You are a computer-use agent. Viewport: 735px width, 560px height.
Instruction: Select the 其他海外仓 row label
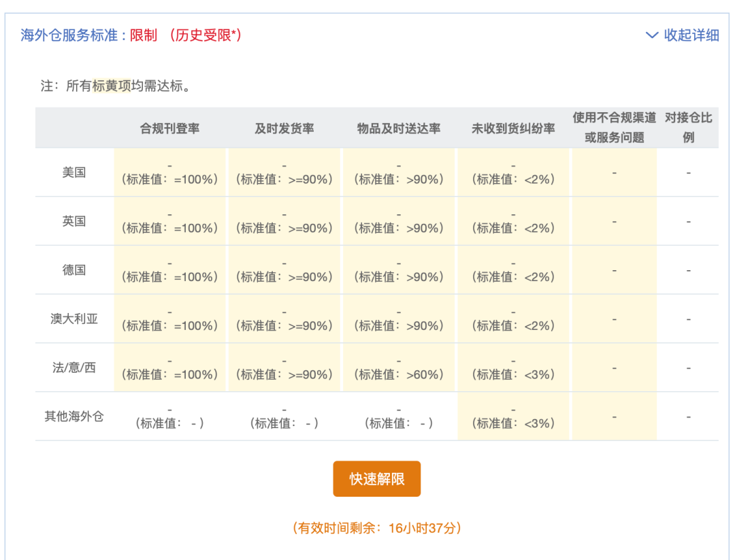click(74, 416)
